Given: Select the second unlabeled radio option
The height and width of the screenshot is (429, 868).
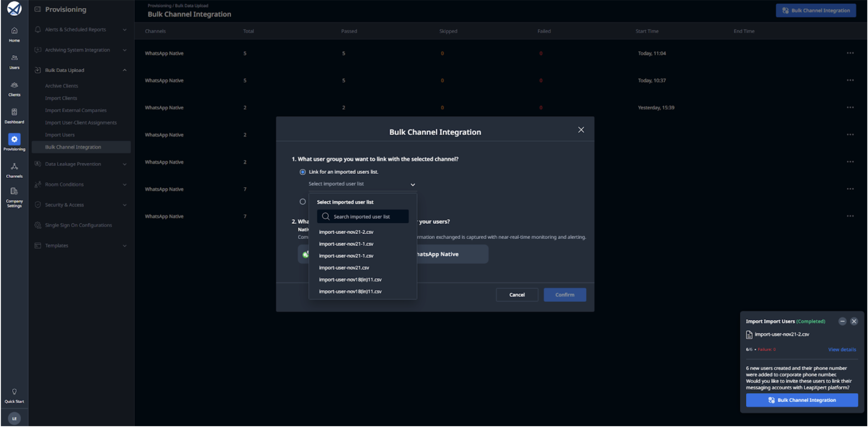Looking at the screenshot, I should tap(303, 202).
